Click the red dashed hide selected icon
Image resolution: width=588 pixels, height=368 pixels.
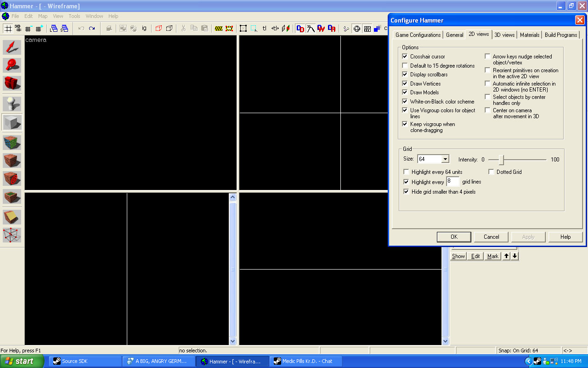coord(158,29)
